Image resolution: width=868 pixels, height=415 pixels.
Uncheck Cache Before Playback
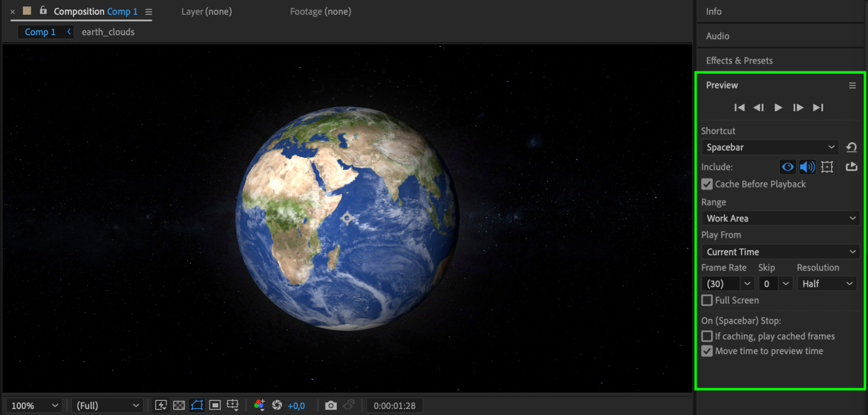[707, 184]
